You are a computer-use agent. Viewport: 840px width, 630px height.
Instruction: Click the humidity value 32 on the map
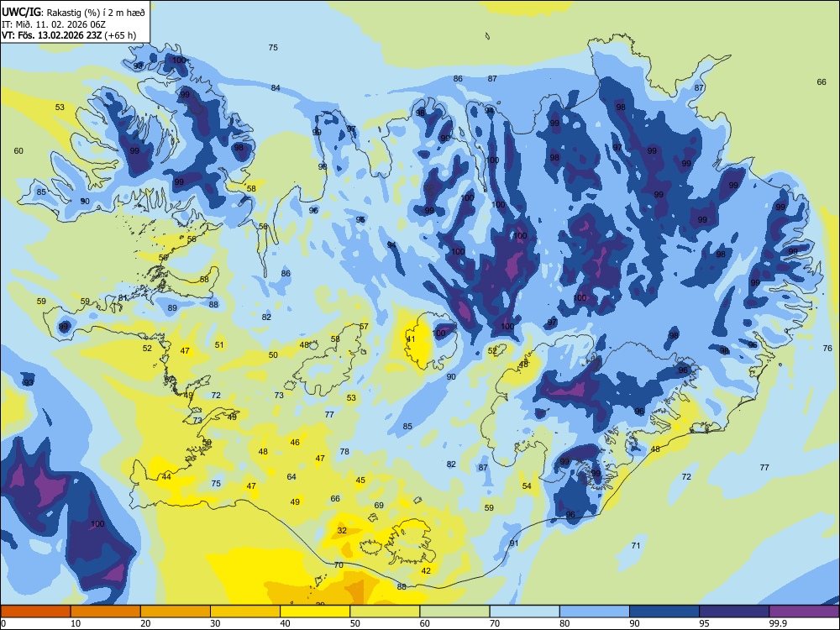coord(342,530)
